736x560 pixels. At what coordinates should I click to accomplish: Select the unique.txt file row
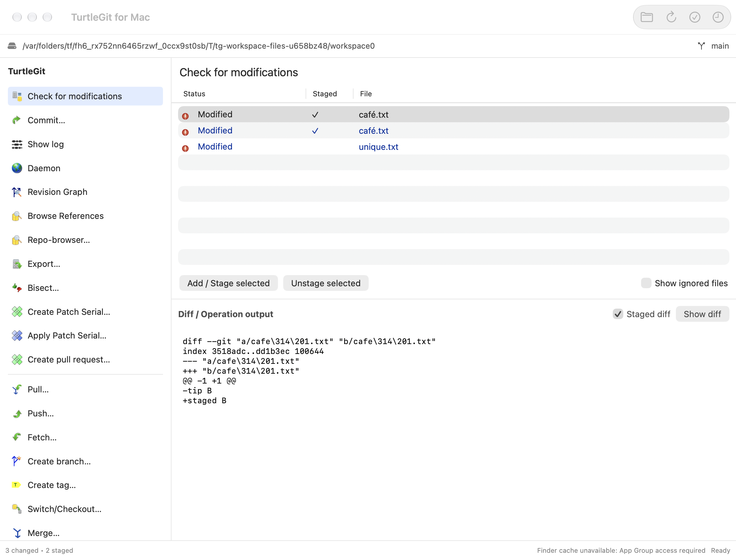[x=453, y=147]
